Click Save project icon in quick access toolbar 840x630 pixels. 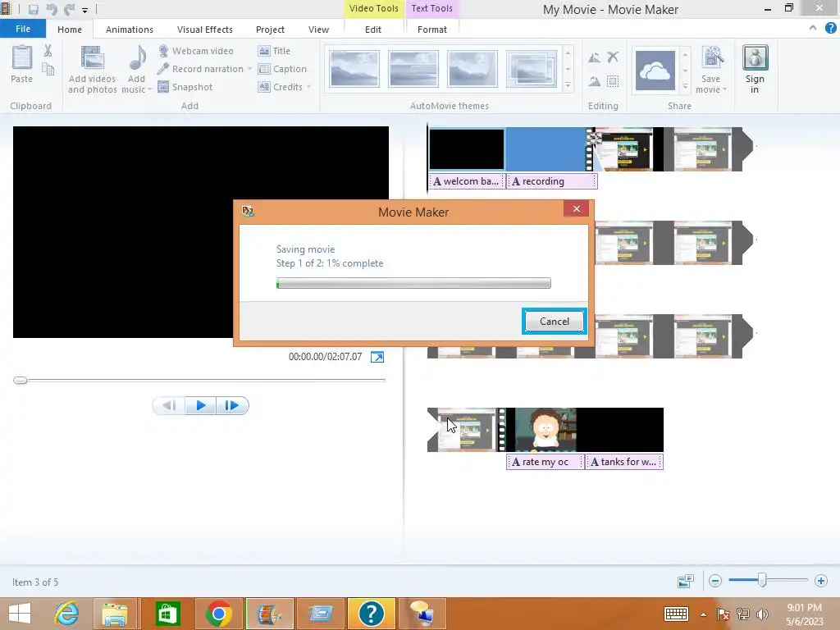(33, 9)
